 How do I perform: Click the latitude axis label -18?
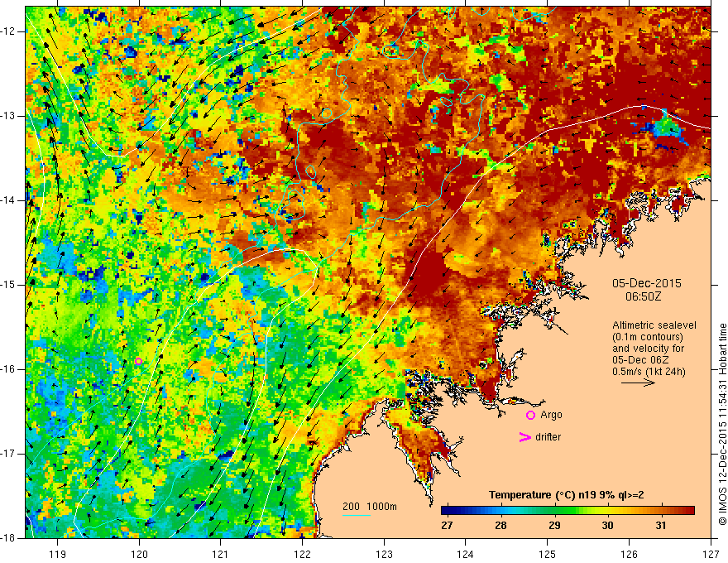click(x=8, y=538)
